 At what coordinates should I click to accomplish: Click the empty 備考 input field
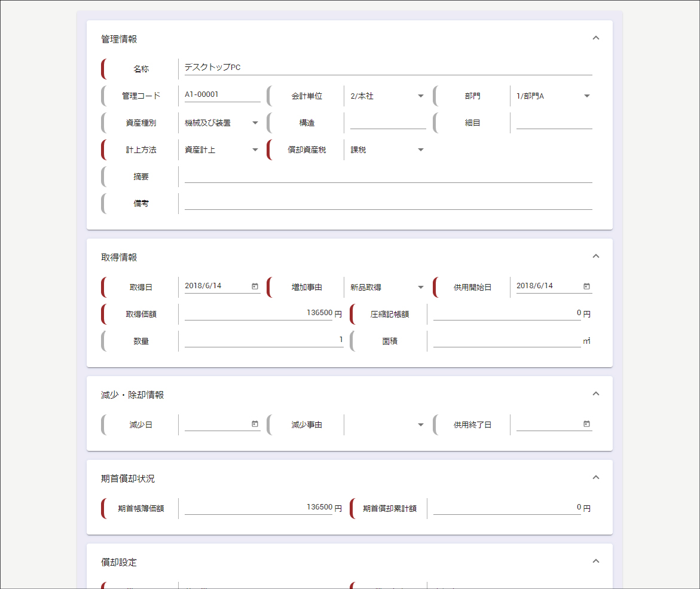click(x=389, y=202)
